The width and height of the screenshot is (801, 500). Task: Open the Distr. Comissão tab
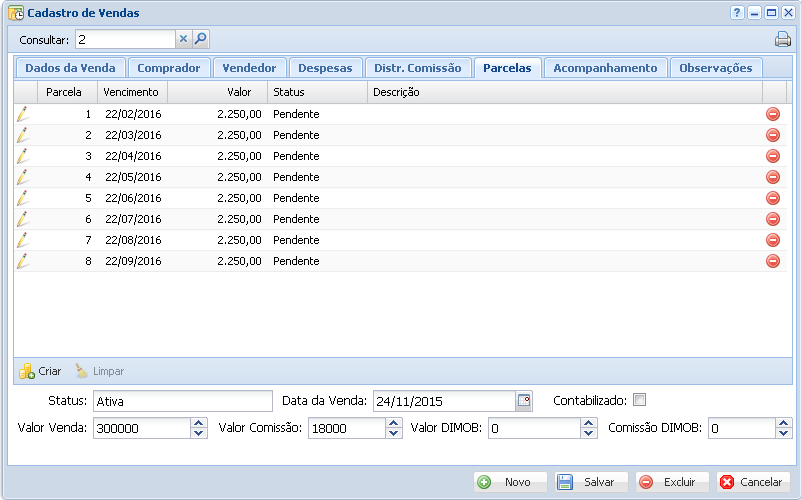point(418,68)
